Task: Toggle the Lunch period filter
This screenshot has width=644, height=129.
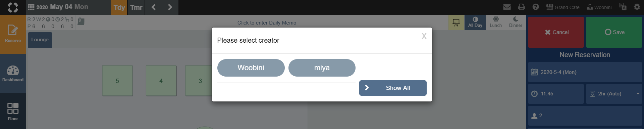Action: tap(496, 23)
